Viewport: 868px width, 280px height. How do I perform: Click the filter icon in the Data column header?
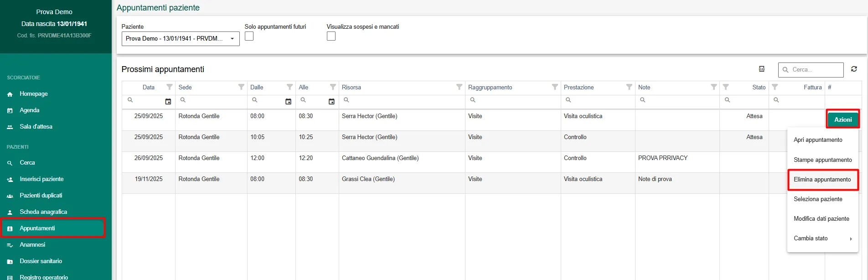170,87
